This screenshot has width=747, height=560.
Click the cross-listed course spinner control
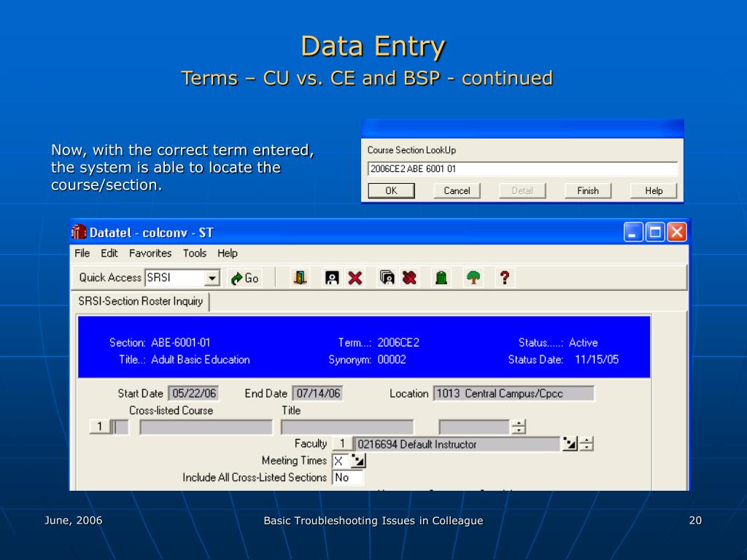coord(519,427)
